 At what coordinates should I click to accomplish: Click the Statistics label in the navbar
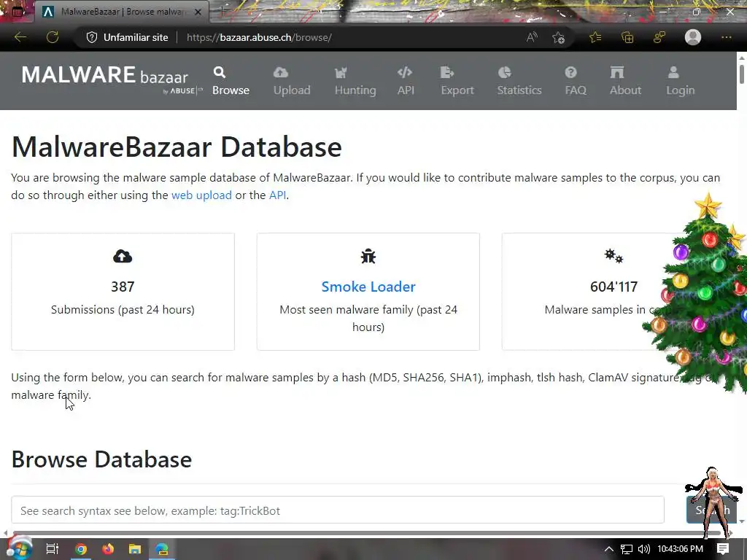point(519,90)
